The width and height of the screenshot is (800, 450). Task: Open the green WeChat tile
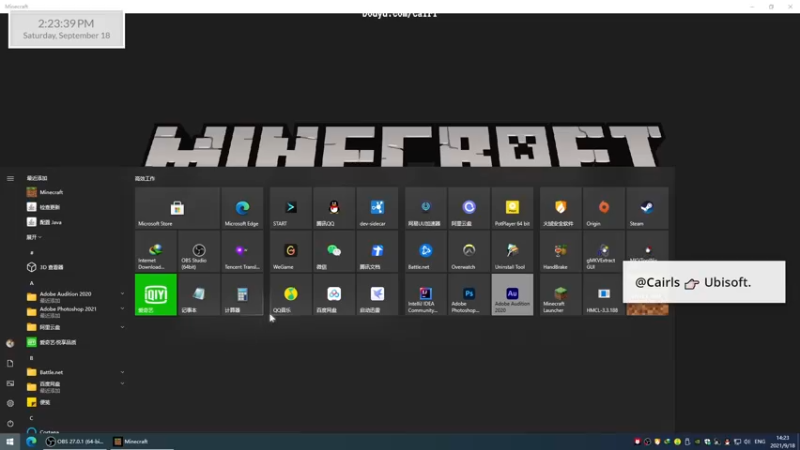(334, 251)
